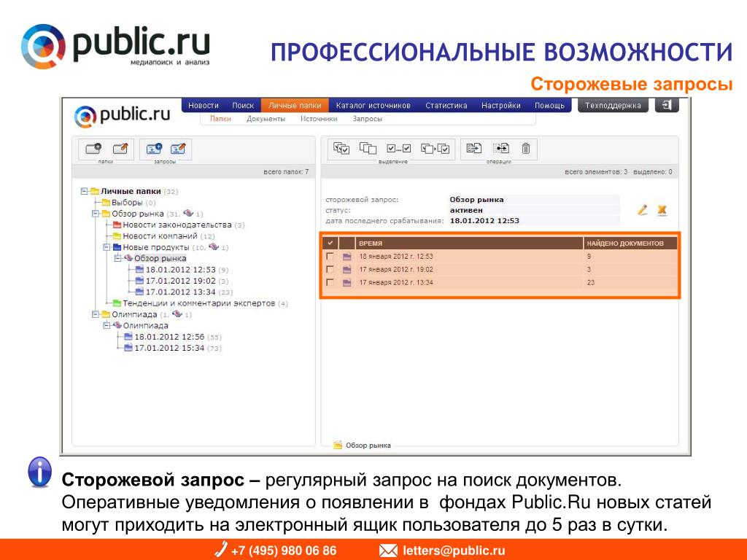The width and height of the screenshot is (747, 560).
Task: Select Тенденции и комментарии экспертов folder
Action: click(x=198, y=303)
